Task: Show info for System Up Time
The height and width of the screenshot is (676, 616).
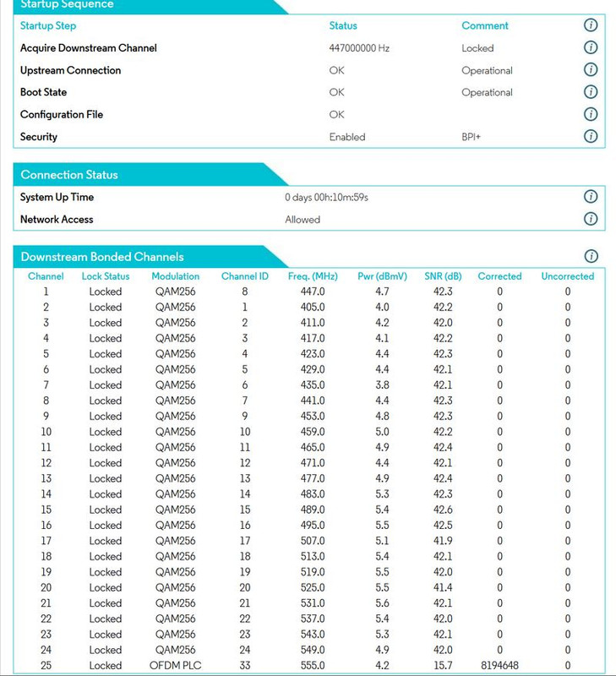Action: (590, 197)
